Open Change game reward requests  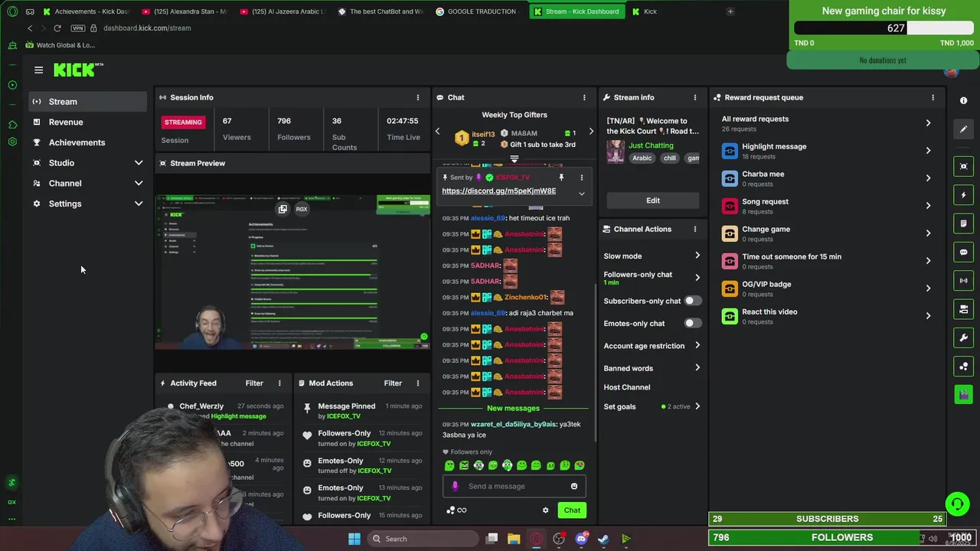[x=828, y=233]
